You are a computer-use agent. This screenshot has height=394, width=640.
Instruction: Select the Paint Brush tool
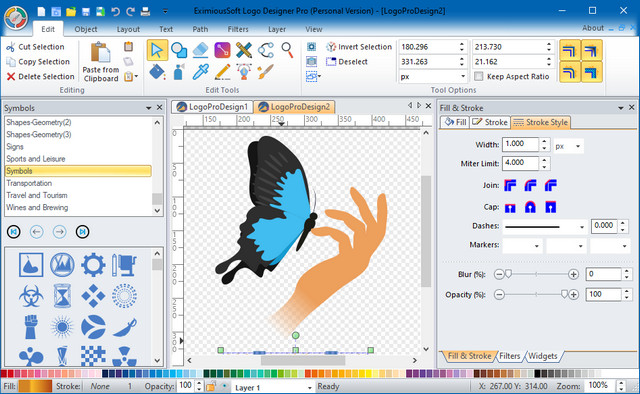pyautogui.click(x=266, y=72)
